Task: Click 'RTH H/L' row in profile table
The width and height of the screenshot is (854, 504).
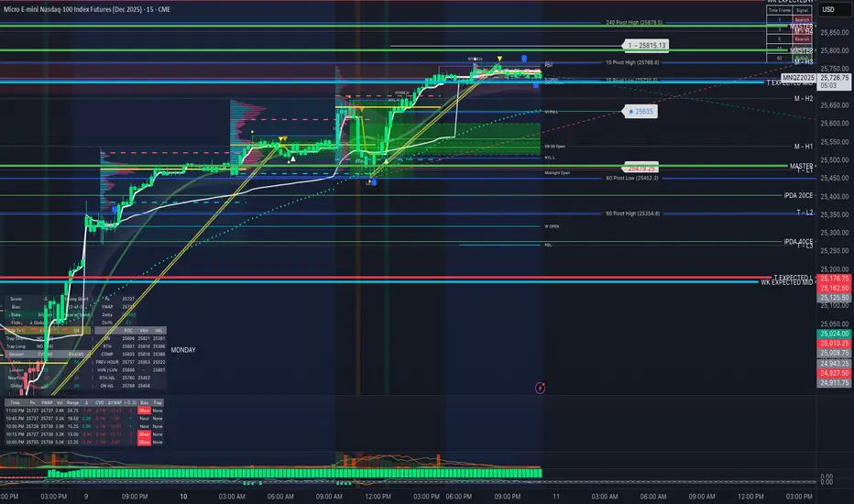Action: 131,378
